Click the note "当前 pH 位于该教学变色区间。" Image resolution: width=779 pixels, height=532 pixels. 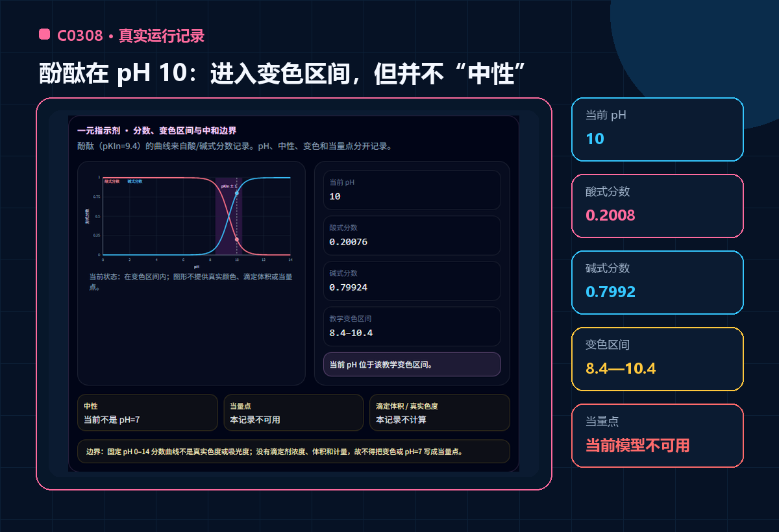click(x=412, y=364)
